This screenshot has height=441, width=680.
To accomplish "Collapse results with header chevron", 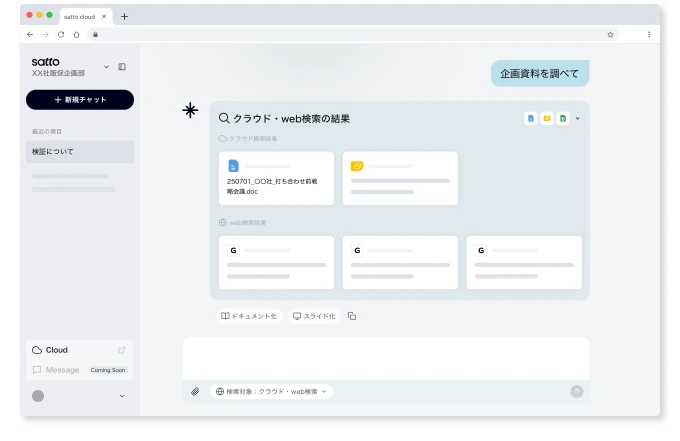I will pos(578,118).
